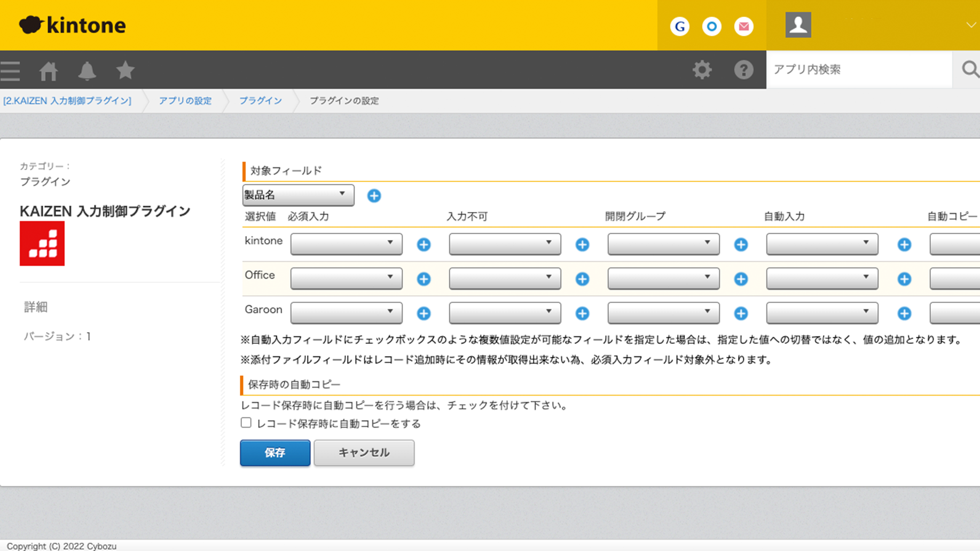Open the help question mark icon
Image resolution: width=980 pixels, height=551 pixels.
pyautogui.click(x=743, y=70)
